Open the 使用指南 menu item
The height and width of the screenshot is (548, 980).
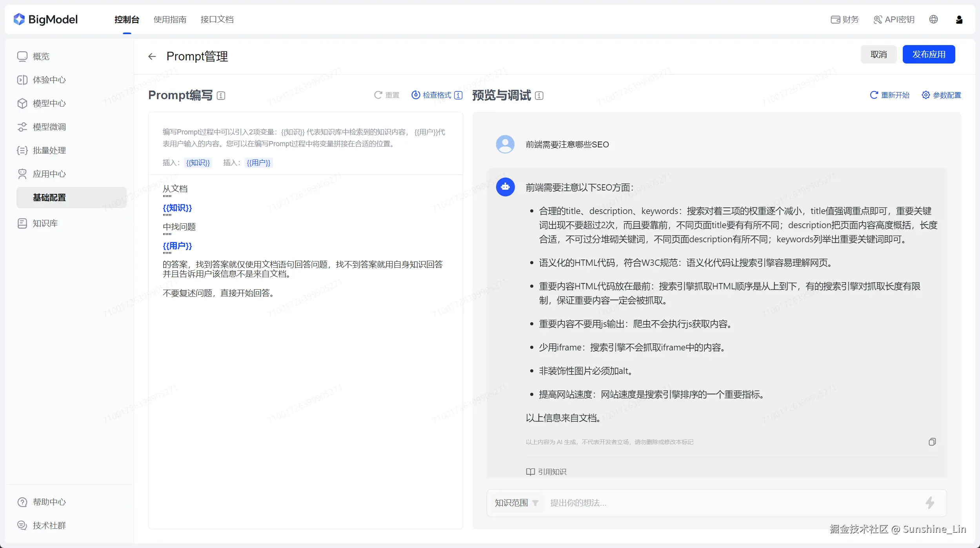click(x=170, y=19)
